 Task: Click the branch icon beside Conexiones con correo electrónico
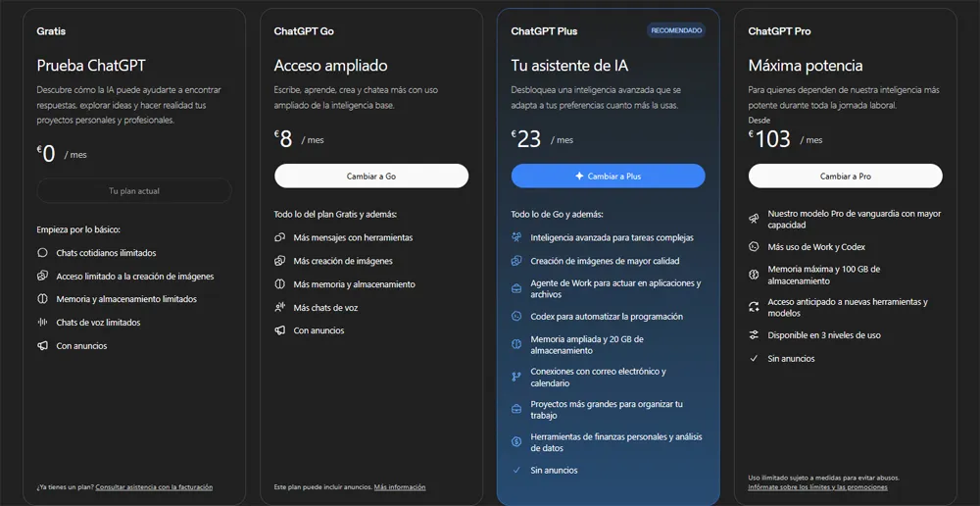point(516,377)
